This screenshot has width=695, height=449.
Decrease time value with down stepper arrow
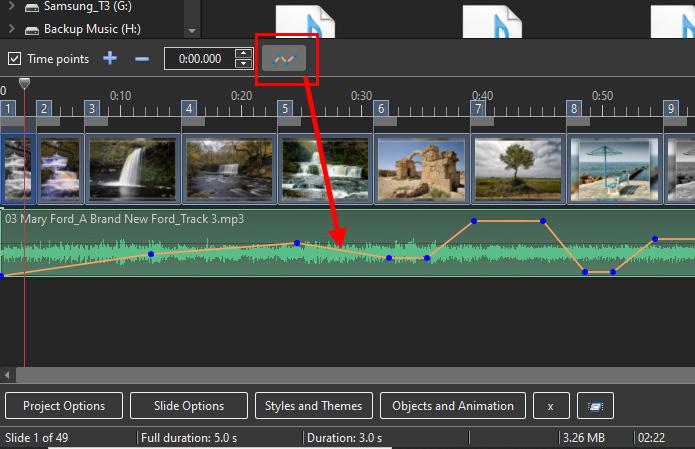243,64
